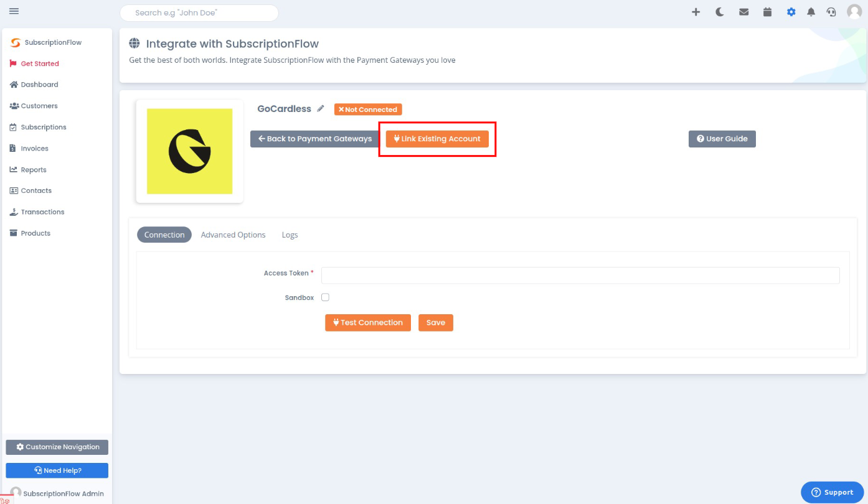The image size is (868, 504).
Task: Click Back to Payment Gateways button
Action: [x=314, y=139]
